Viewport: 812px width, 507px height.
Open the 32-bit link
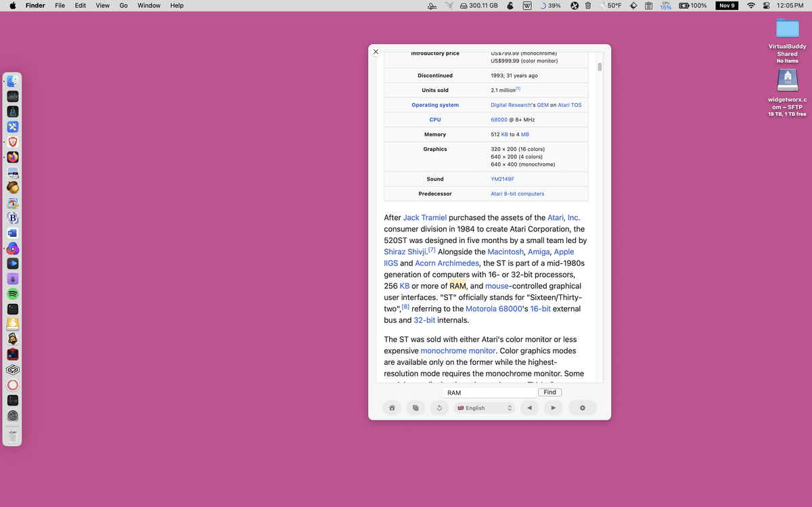click(424, 320)
